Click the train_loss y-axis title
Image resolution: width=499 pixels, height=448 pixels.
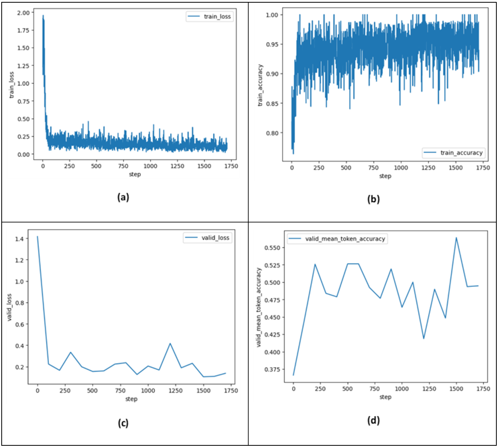tap(12, 85)
